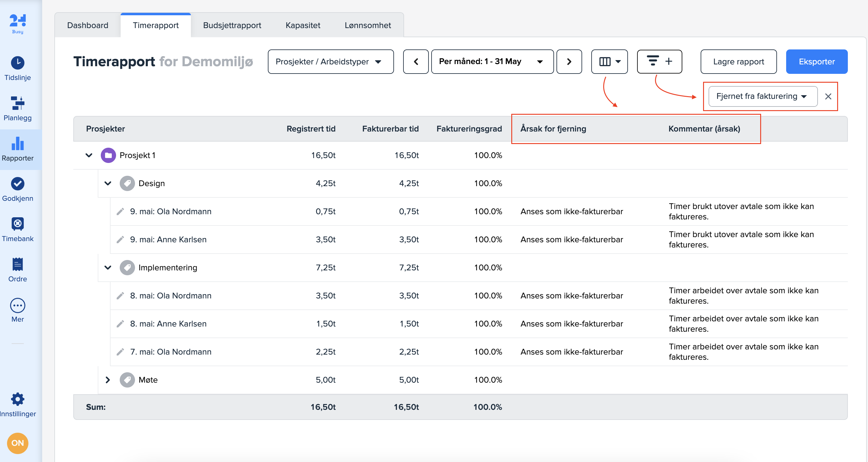Open the Prosjekter / Arbeidstyper dropdown
This screenshot has width=868, height=462.
[330, 62]
